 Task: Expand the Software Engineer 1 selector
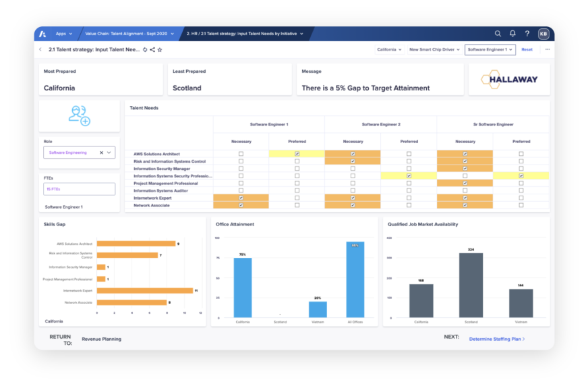pos(490,49)
